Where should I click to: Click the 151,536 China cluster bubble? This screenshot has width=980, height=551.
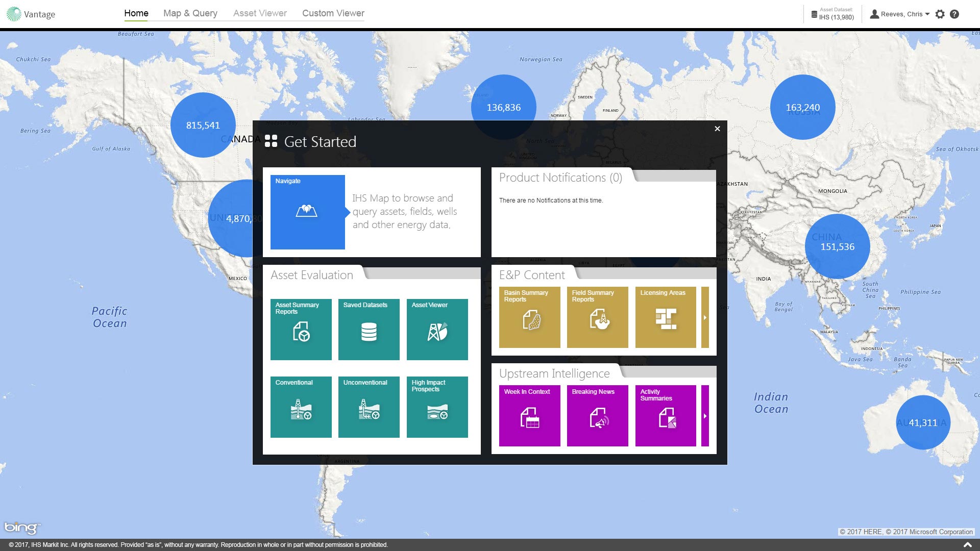[x=837, y=246]
